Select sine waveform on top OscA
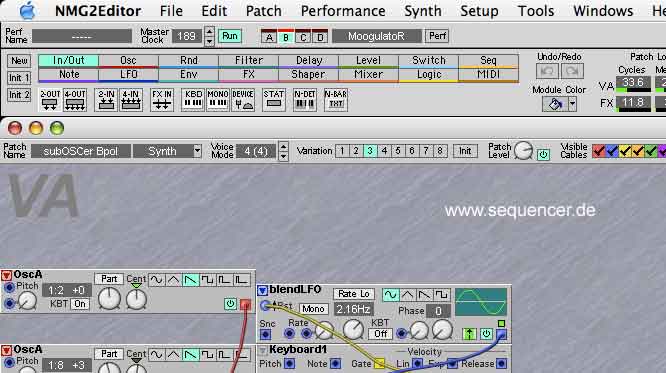The image size is (666, 373). (x=157, y=280)
